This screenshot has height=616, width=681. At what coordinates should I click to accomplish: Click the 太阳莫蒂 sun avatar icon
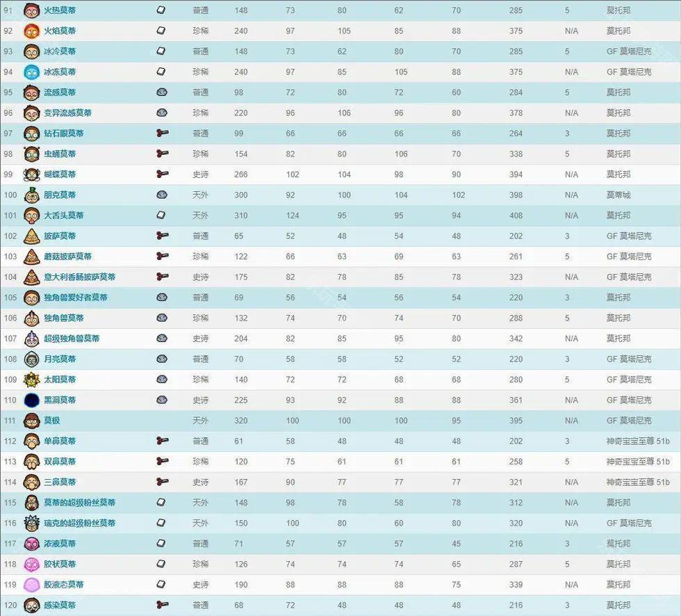point(31,380)
